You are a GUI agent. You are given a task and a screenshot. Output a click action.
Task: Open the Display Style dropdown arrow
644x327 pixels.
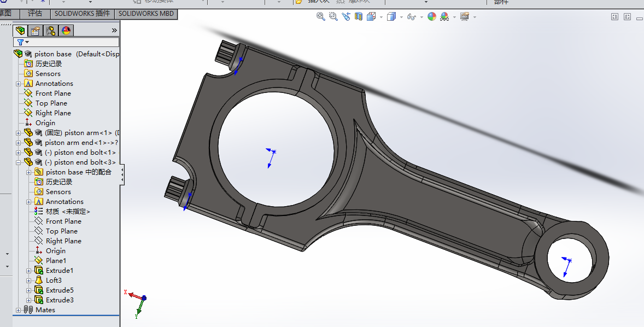(401, 17)
